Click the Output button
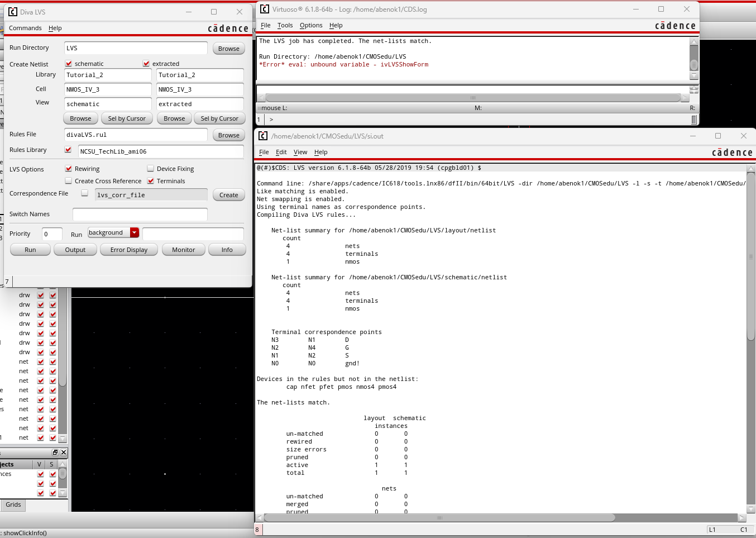This screenshot has height=538, width=756. point(75,250)
